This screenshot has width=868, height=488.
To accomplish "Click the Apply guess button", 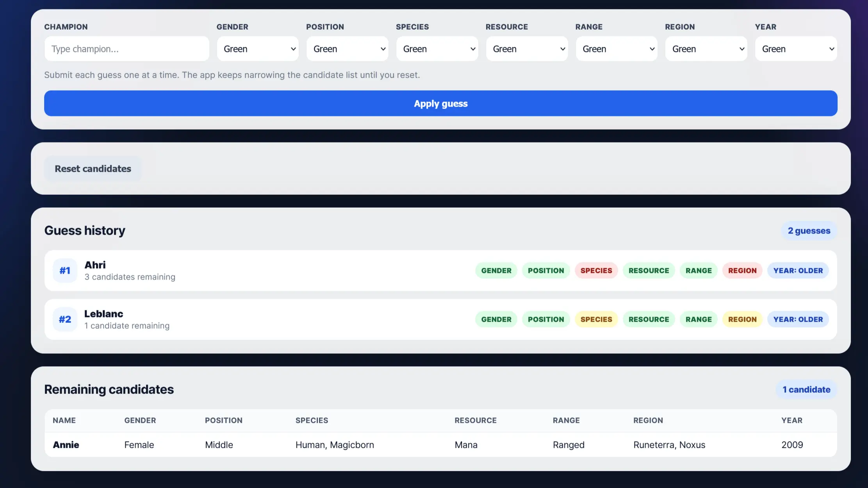I will tap(441, 103).
